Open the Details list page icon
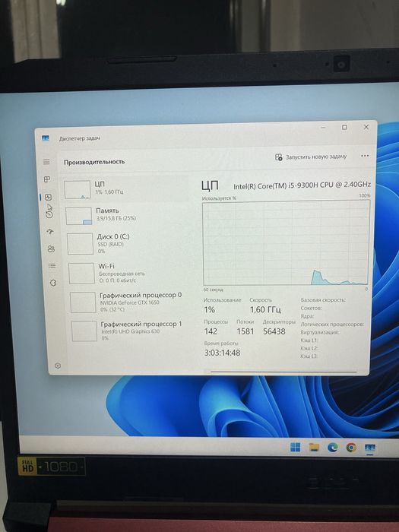 (x=52, y=266)
